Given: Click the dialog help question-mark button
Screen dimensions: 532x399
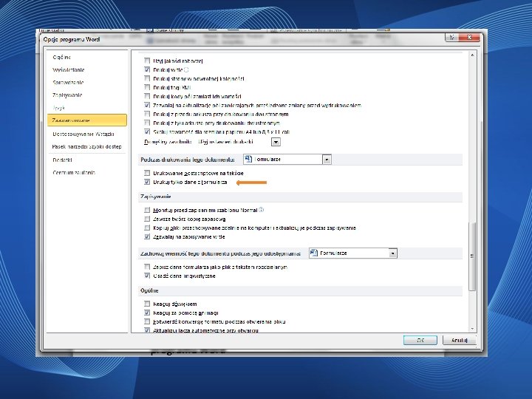Looking at the screenshot, I should click(x=452, y=38).
